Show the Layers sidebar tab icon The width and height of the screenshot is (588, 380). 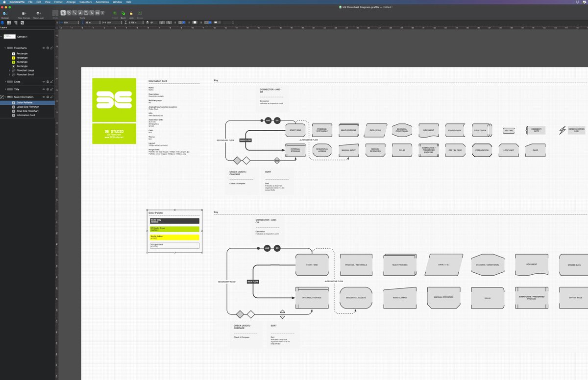(2, 23)
